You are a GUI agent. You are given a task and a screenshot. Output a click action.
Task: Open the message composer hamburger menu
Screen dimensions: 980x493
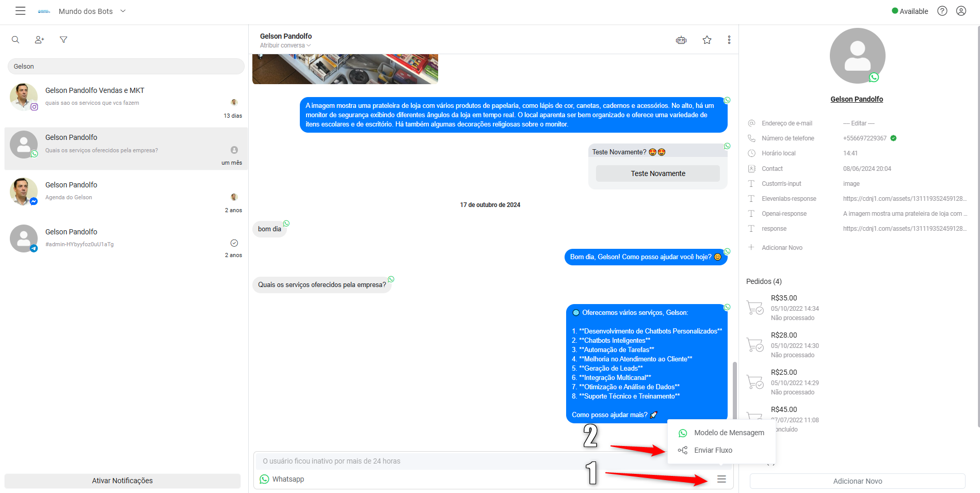(721, 479)
